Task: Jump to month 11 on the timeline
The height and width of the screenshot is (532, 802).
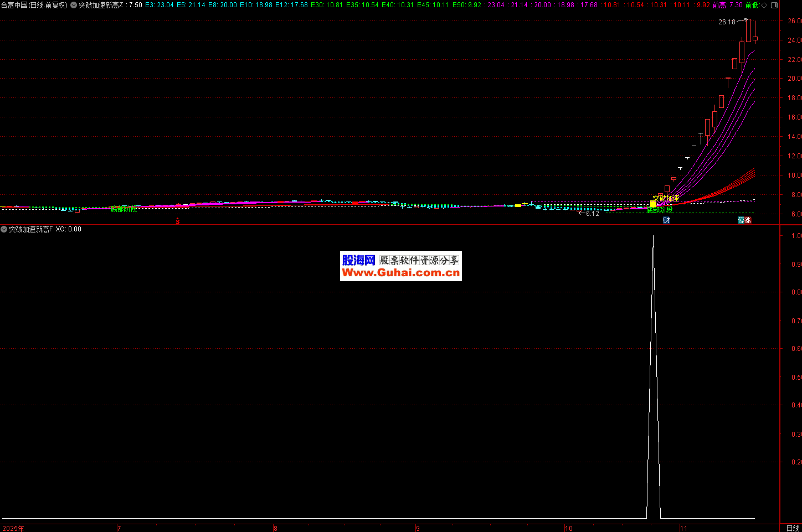Action: tap(684, 528)
